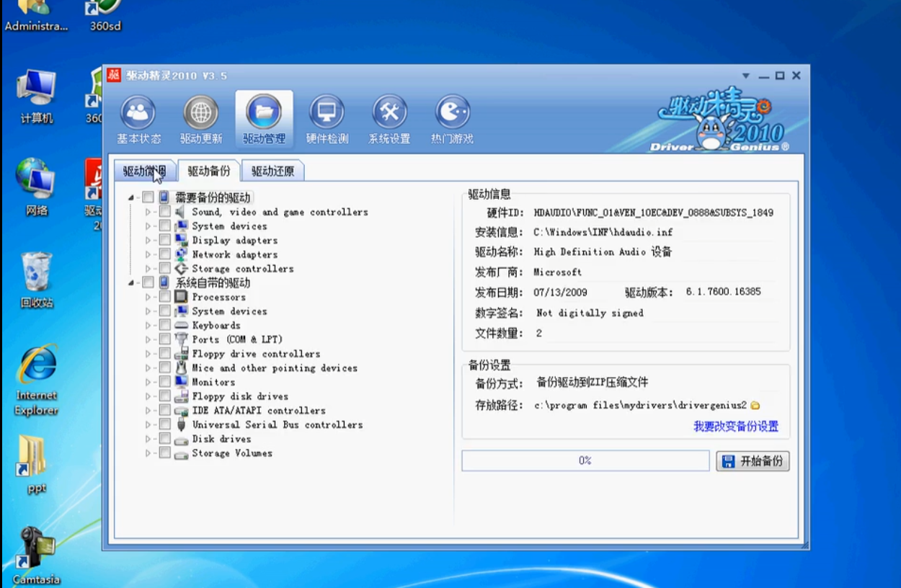Click the Display adapters device icon
901x588 pixels.
[x=180, y=240]
